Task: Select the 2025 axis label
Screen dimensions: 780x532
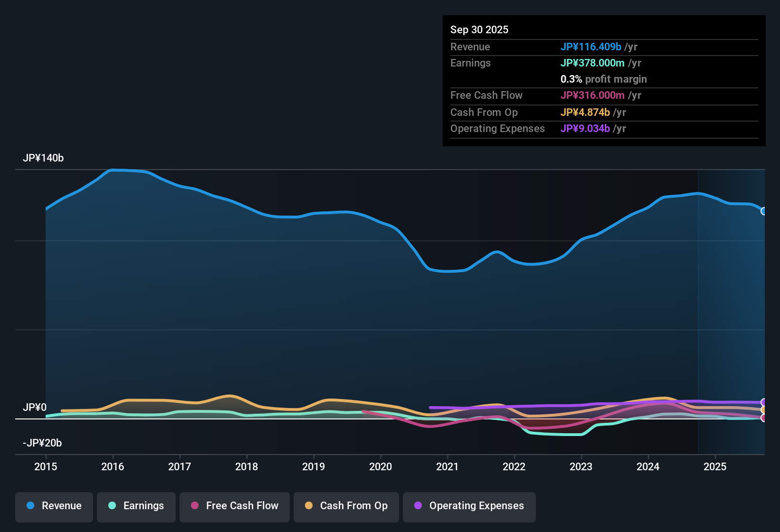Action: [715, 467]
